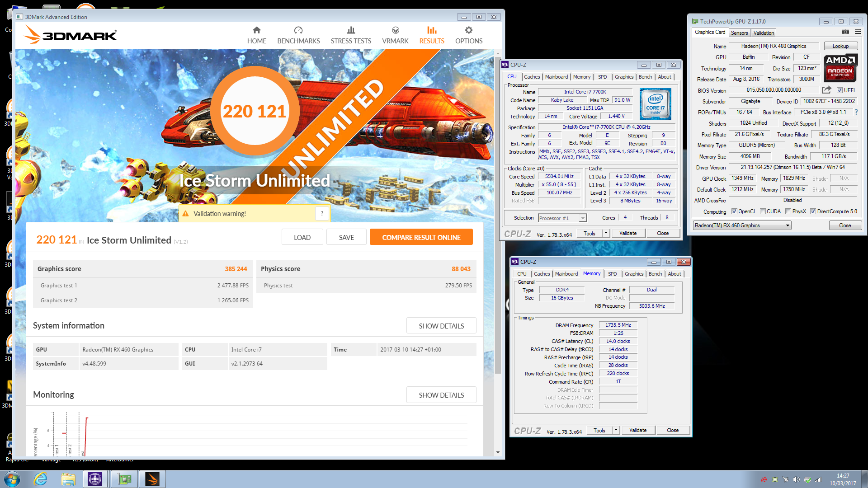Switch to 3DMark taskbar icon

(x=152, y=479)
